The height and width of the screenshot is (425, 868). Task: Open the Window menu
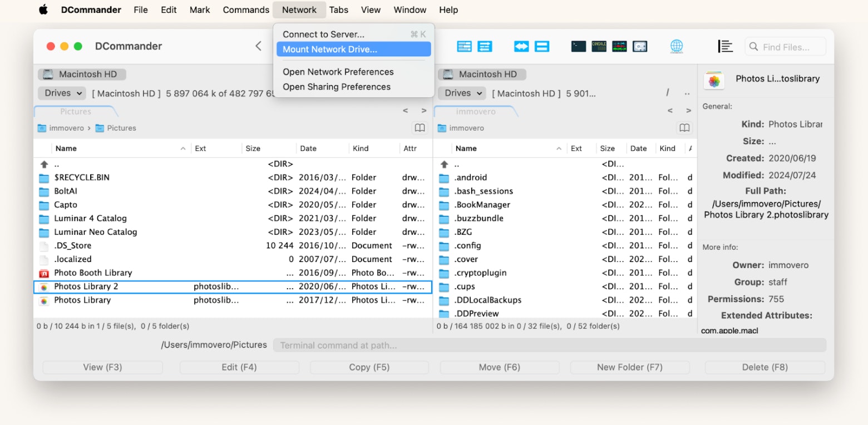point(410,9)
